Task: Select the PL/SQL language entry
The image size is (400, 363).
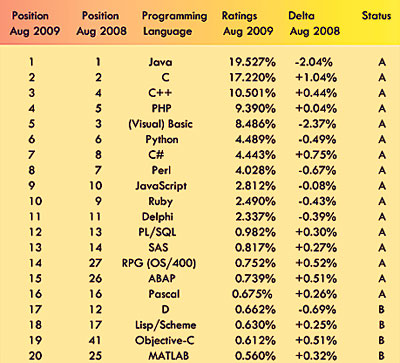Action: (x=157, y=232)
